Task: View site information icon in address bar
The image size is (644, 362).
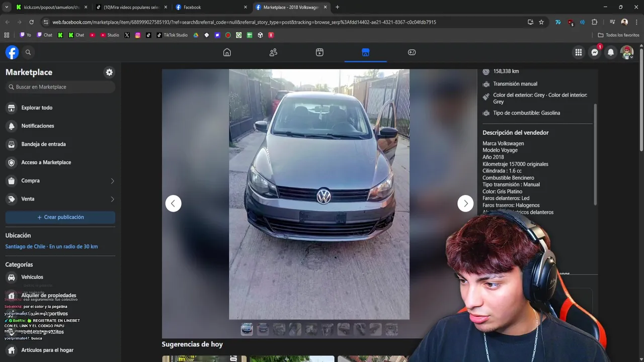Action: (x=46, y=22)
